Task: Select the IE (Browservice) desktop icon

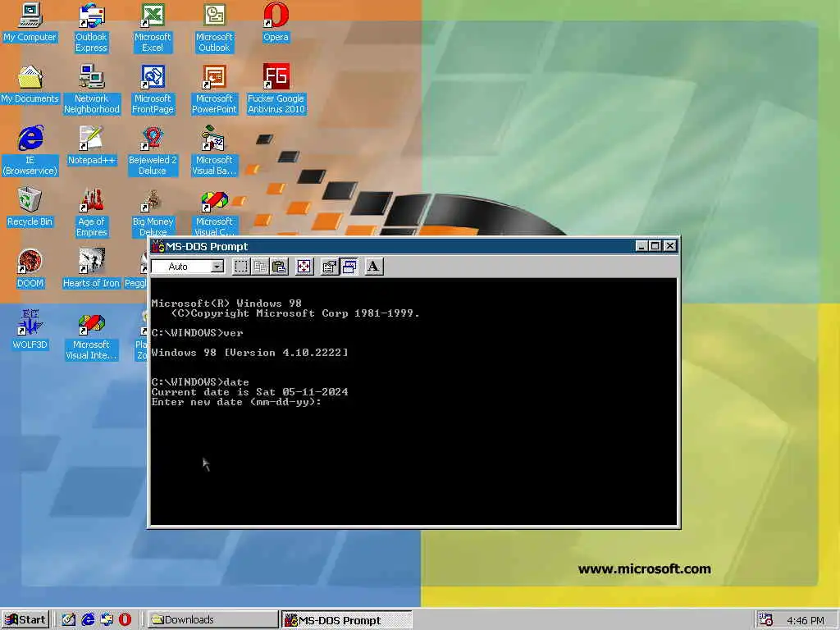Action: coord(30,151)
